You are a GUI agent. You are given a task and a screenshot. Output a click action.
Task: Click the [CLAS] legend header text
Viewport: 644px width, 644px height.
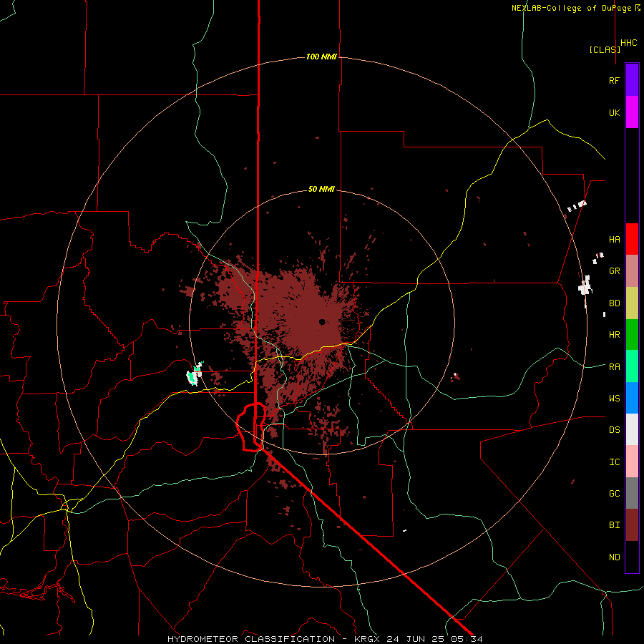[x=605, y=49]
